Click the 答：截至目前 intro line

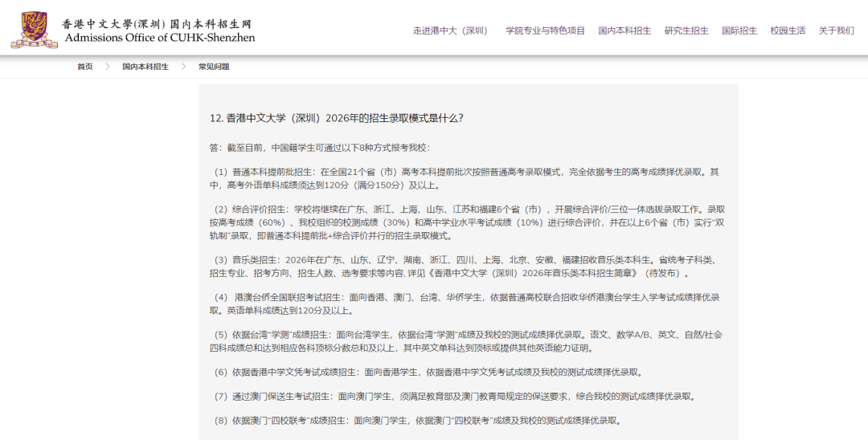[319, 149]
